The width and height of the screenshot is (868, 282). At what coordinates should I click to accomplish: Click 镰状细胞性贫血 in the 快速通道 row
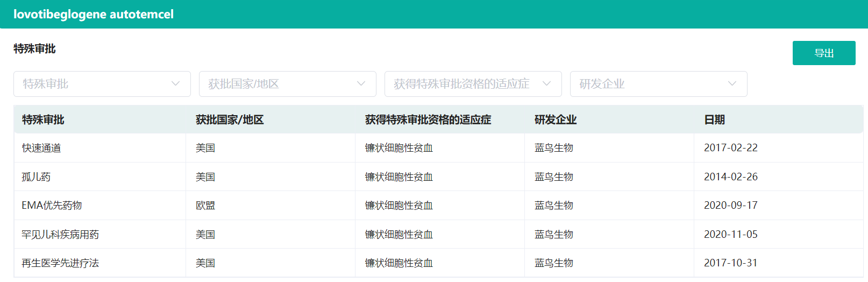[x=399, y=148]
